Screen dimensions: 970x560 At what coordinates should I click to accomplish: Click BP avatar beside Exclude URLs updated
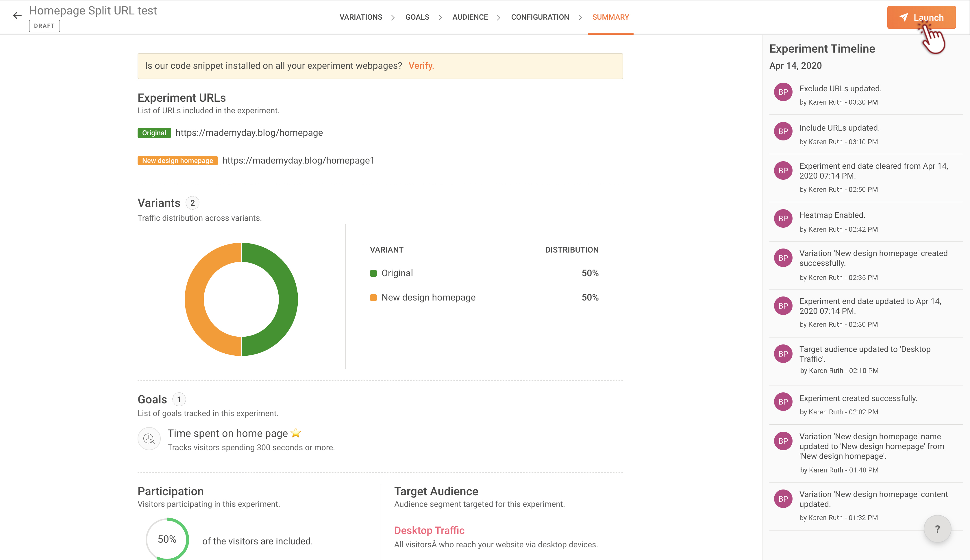tap(783, 92)
